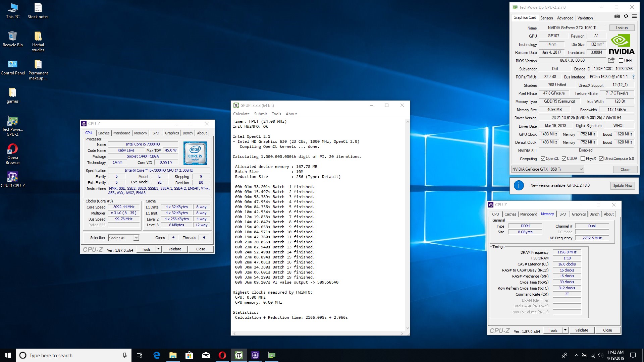Image resolution: width=644 pixels, height=362 pixels.
Task: Open Permanent makeup document icon
Action: [38, 70]
